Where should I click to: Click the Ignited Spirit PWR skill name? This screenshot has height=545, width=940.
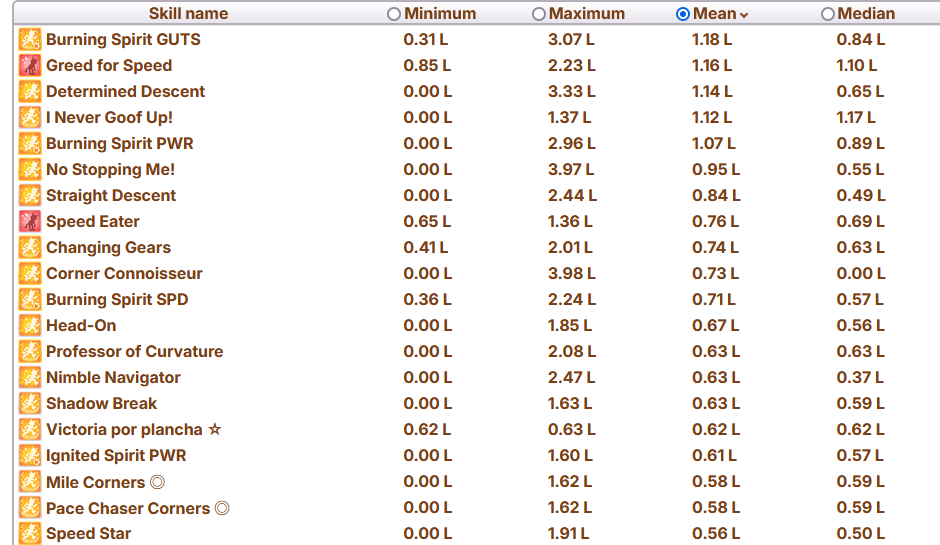point(116,456)
